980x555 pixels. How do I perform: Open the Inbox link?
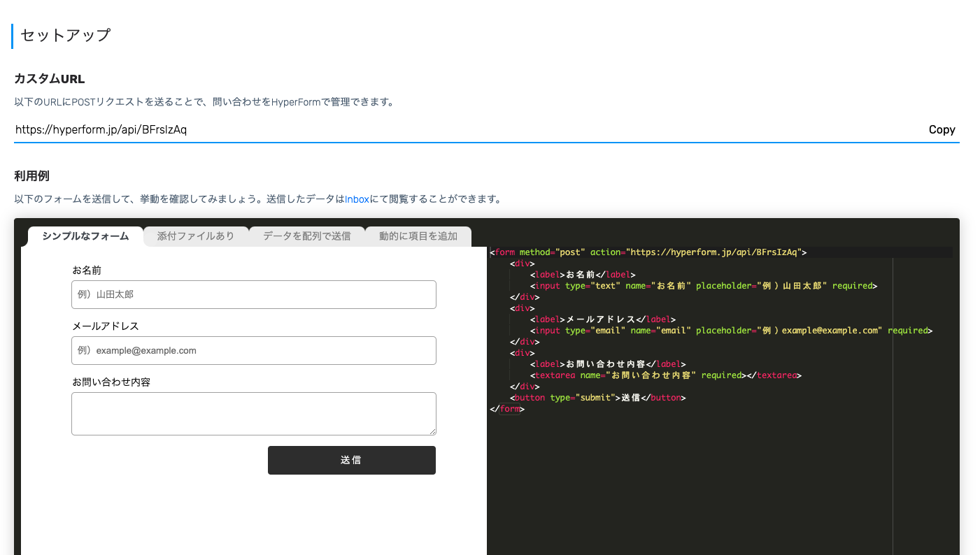[x=357, y=199]
